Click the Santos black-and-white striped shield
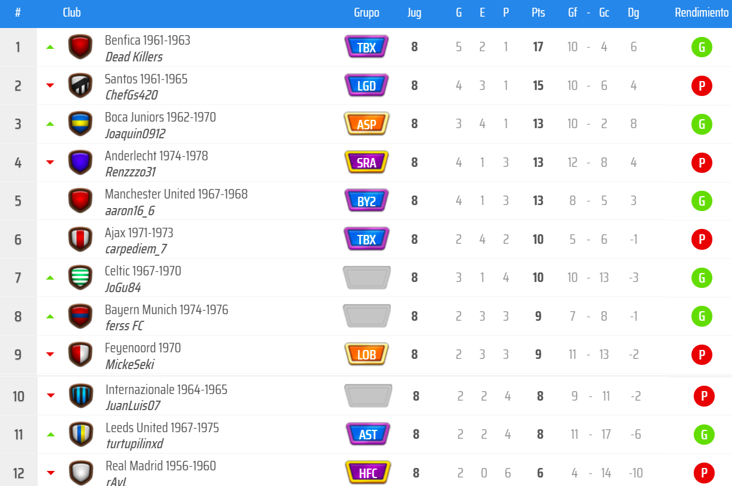 click(80, 85)
